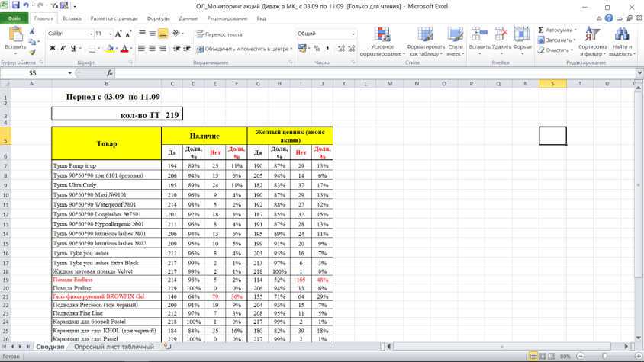Toggle bold formatting (Ж)
The image size is (644, 362).
(x=53, y=49)
